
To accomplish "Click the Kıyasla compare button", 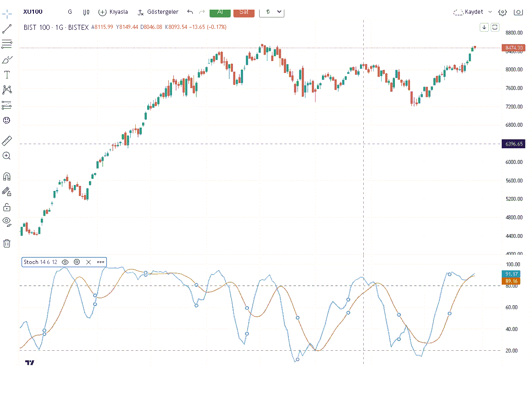I will (x=113, y=12).
